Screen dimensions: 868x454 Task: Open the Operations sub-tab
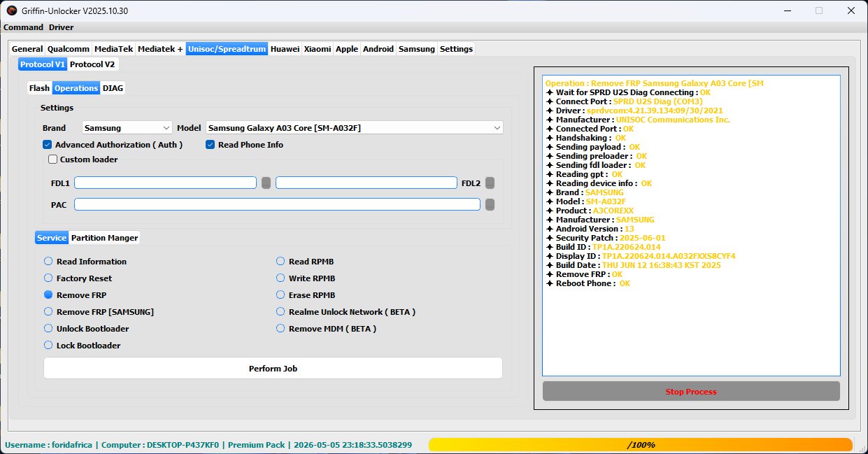(x=76, y=88)
